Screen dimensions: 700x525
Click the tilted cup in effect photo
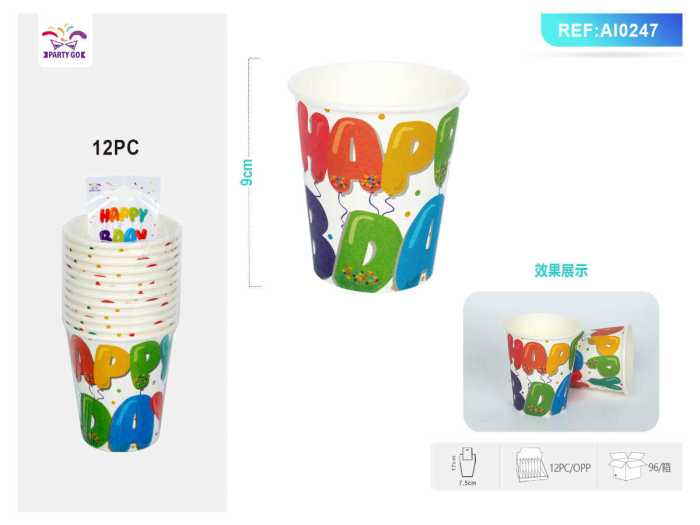[600, 359]
